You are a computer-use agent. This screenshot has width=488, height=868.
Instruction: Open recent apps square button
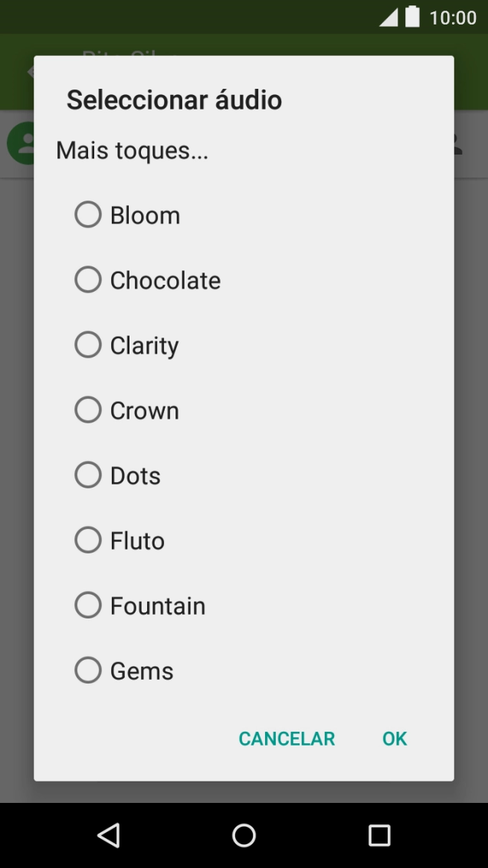pos(379,835)
